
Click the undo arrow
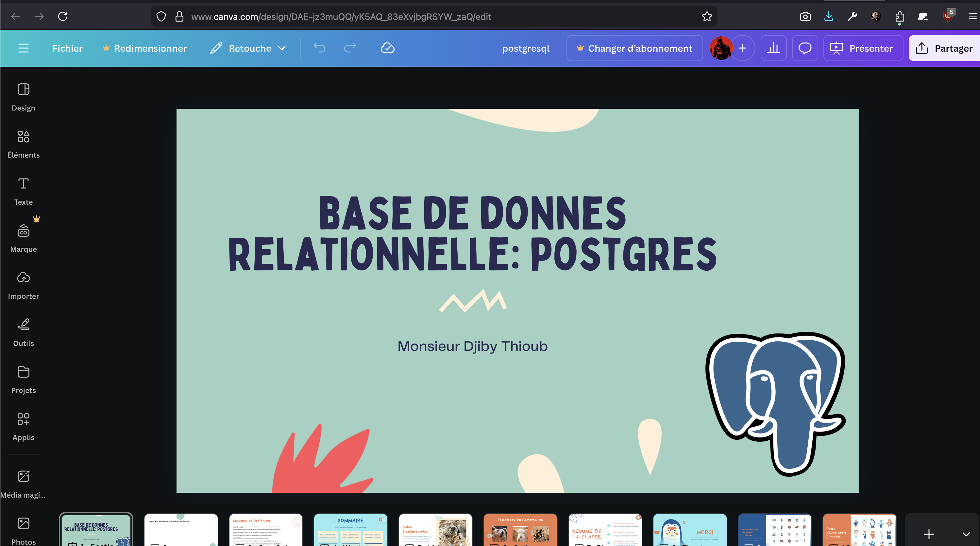click(x=319, y=48)
